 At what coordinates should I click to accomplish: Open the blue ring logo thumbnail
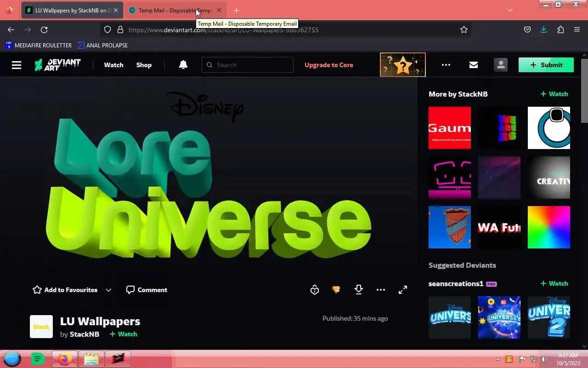tap(549, 128)
